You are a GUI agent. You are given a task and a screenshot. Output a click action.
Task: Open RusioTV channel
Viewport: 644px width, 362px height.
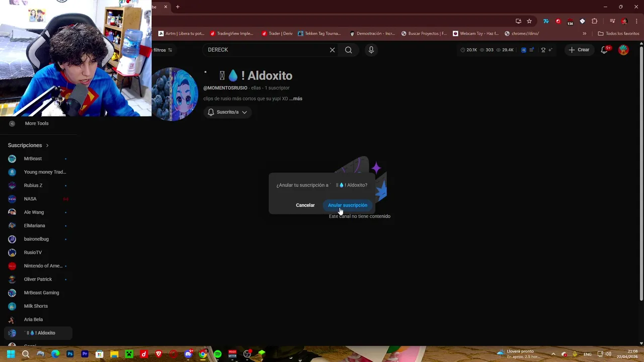point(38,252)
